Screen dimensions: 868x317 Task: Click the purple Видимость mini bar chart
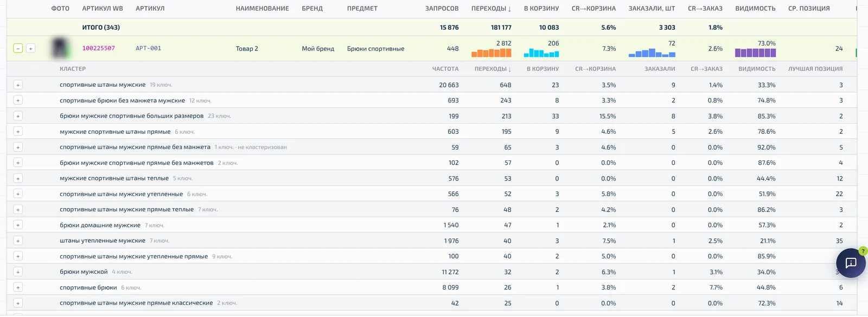[x=755, y=53]
